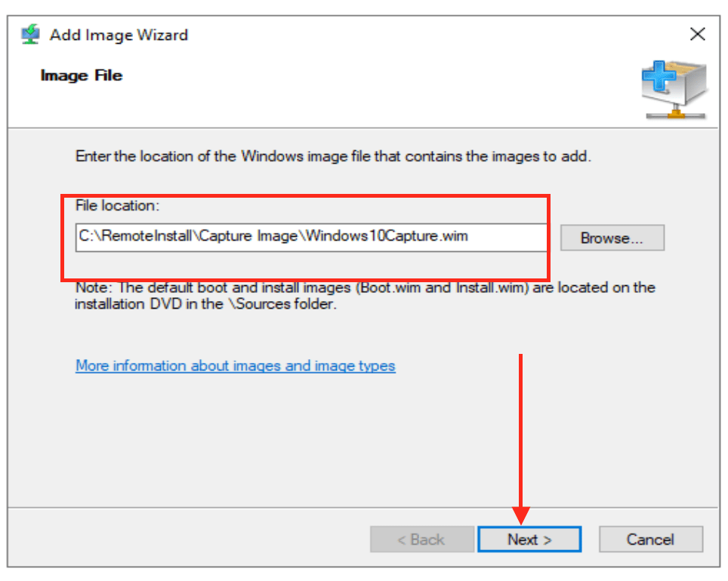Click the "Enter the location" instruction text
This screenshot has width=728, height=581.
[332, 157]
